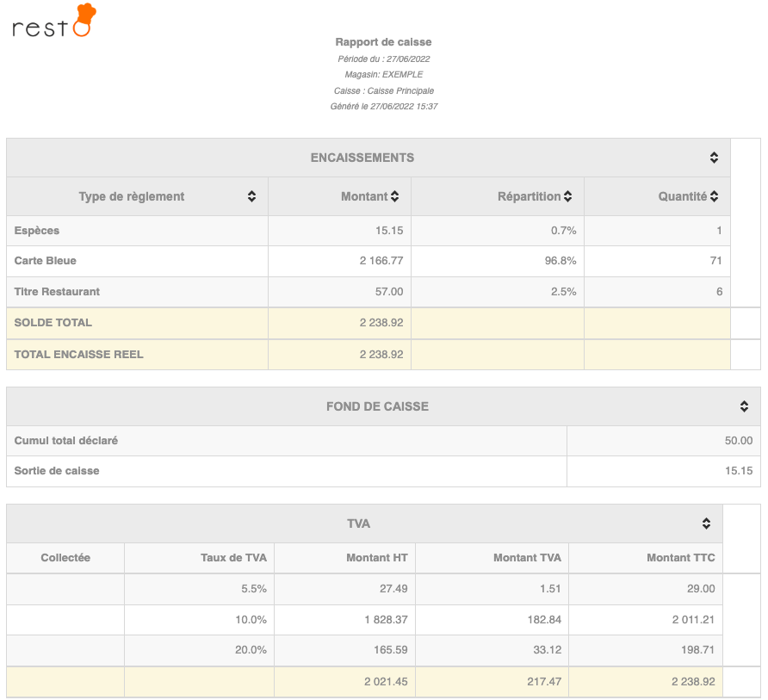Sort the Montant column arrows

click(x=394, y=196)
